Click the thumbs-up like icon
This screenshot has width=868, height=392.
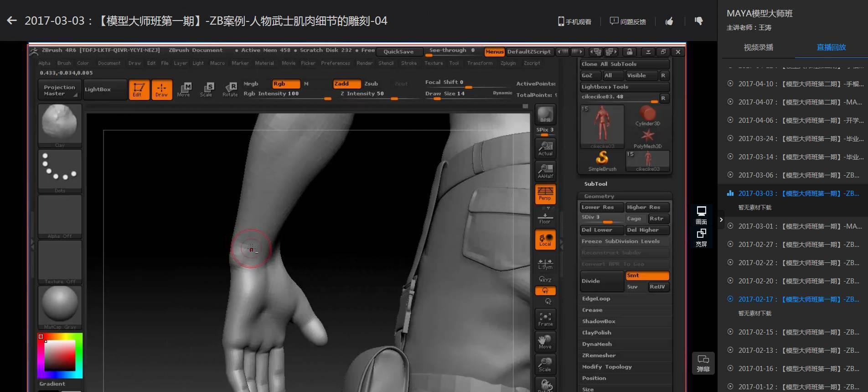click(669, 21)
